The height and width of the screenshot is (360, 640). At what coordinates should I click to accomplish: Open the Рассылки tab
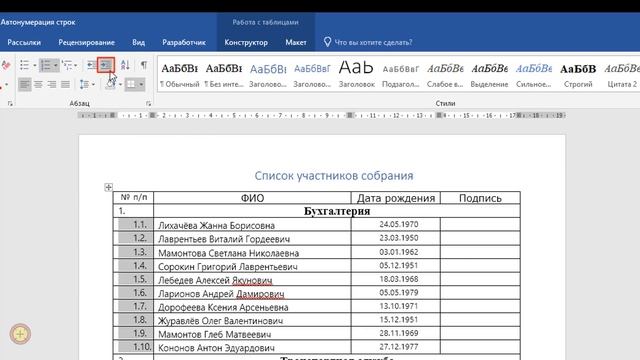(24, 42)
